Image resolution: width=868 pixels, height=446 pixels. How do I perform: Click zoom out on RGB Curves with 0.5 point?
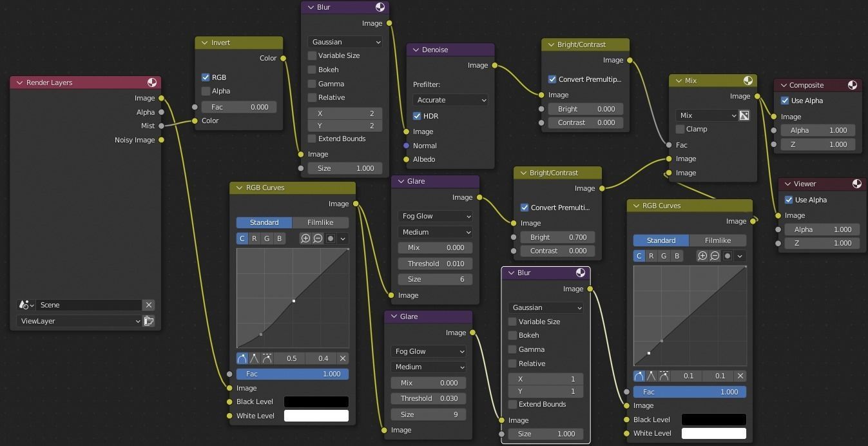(x=318, y=238)
